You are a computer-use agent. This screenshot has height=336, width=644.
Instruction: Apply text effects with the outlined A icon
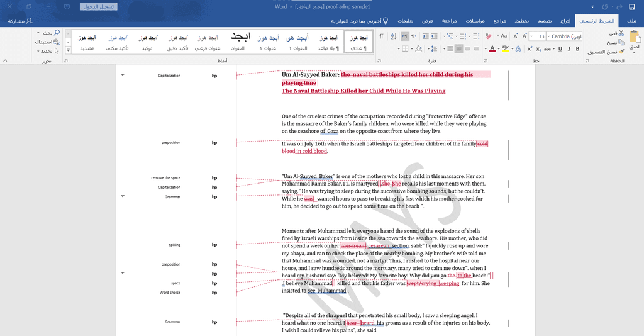(518, 49)
